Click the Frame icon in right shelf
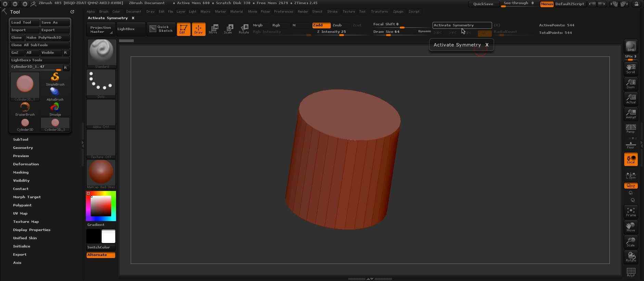Image resolution: width=644 pixels, height=281 pixels. (631, 212)
